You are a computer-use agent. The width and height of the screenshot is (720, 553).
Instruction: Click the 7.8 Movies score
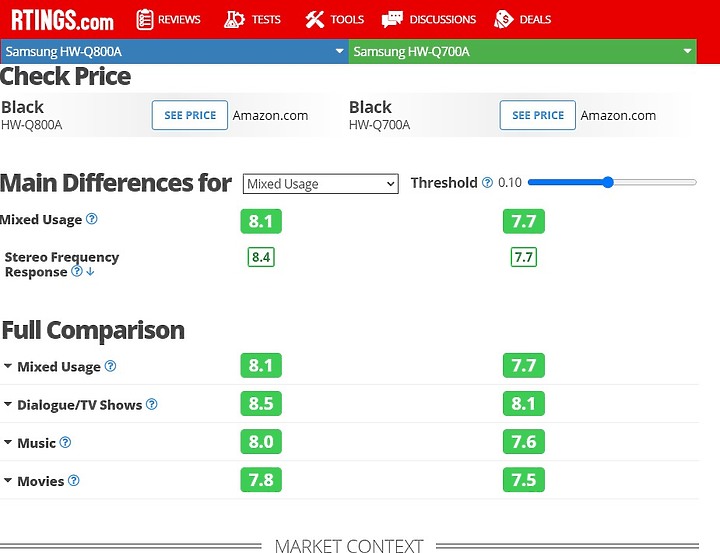pyautogui.click(x=261, y=480)
